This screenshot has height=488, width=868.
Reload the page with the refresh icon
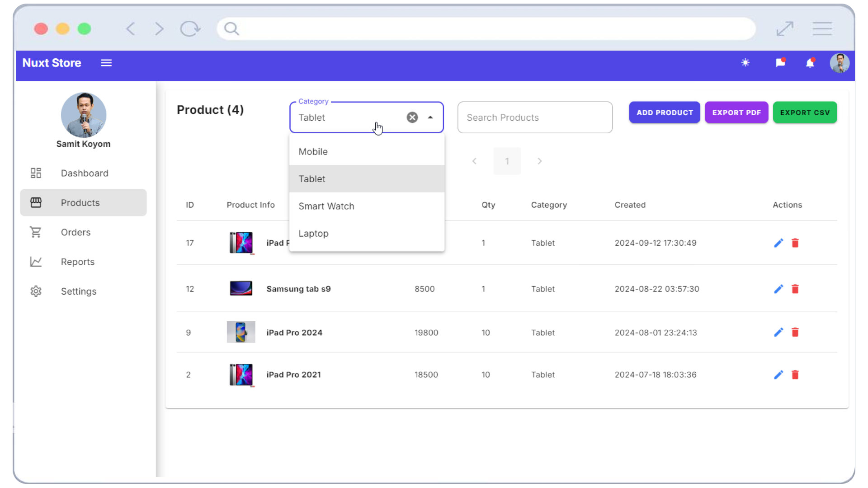[190, 29]
